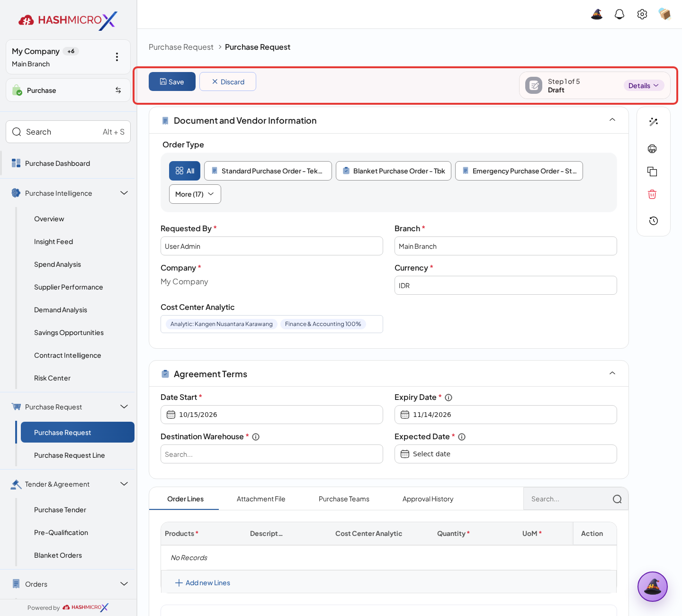
Task: Click the Expiry Date info icon
Action: [449, 398]
